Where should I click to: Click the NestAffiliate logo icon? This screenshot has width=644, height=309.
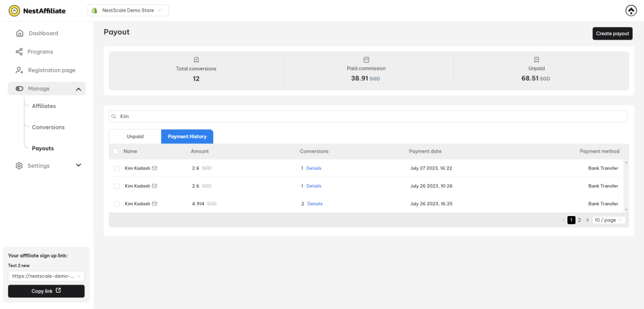point(14,11)
